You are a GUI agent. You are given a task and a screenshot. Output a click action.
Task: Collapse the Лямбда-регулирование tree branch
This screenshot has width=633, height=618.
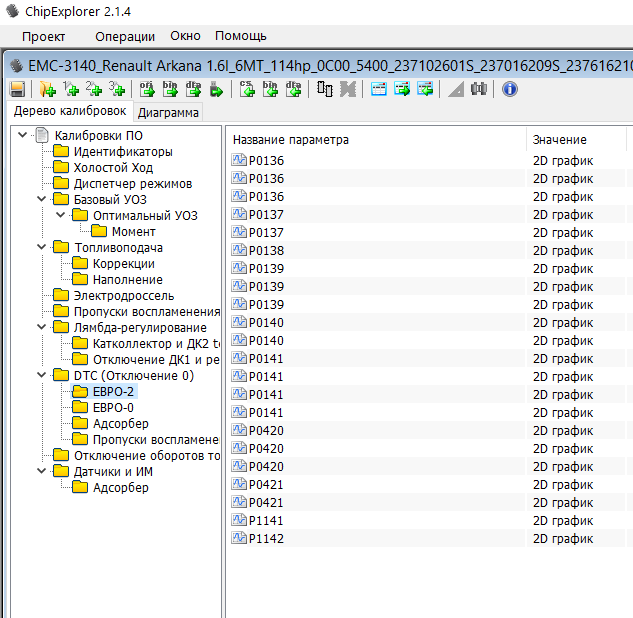(42, 327)
